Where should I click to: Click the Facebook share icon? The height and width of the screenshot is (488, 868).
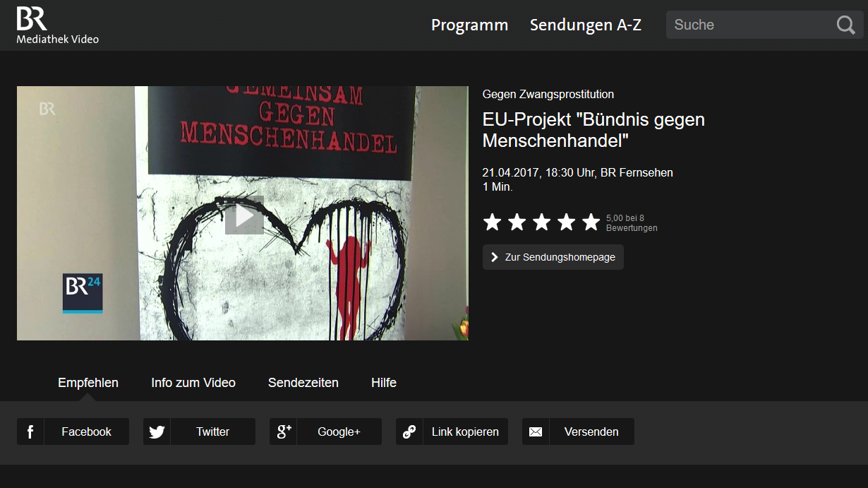click(x=30, y=432)
